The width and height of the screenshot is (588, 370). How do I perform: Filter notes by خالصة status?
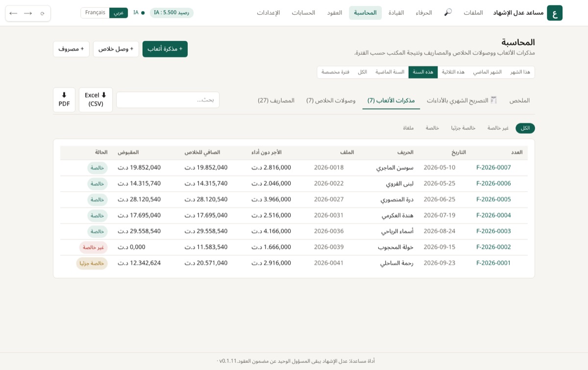coord(432,128)
